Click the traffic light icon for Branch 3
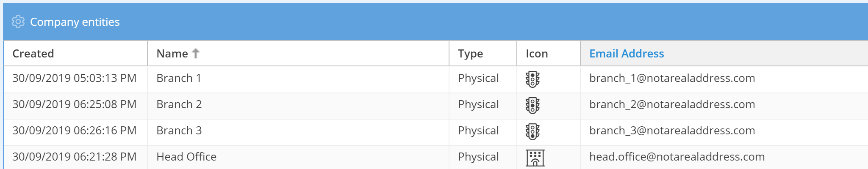This screenshot has height=169, width=868. 532,131
